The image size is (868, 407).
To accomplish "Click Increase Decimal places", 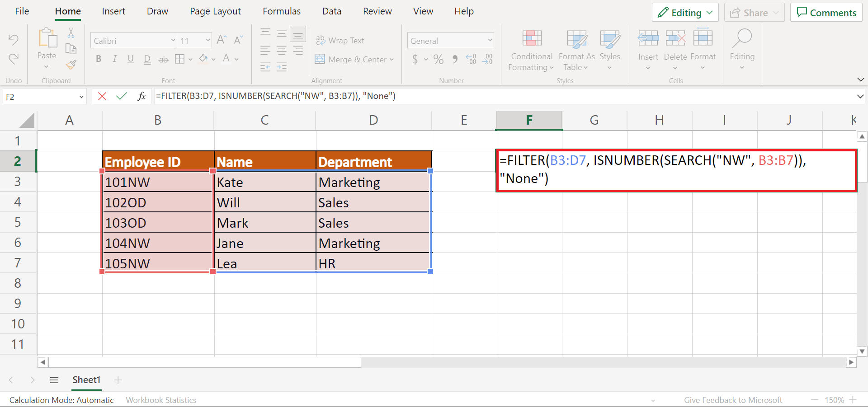I will click(x=471, y=59).
